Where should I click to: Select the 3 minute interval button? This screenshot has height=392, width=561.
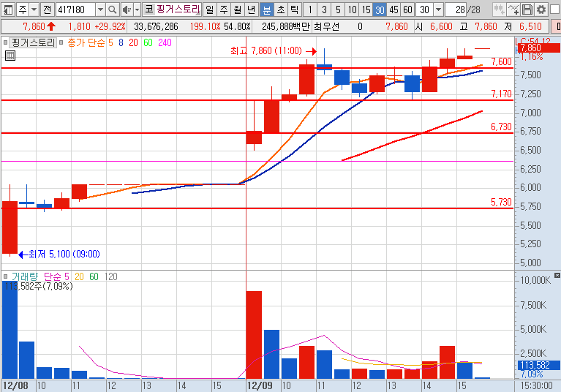point(324,10)
